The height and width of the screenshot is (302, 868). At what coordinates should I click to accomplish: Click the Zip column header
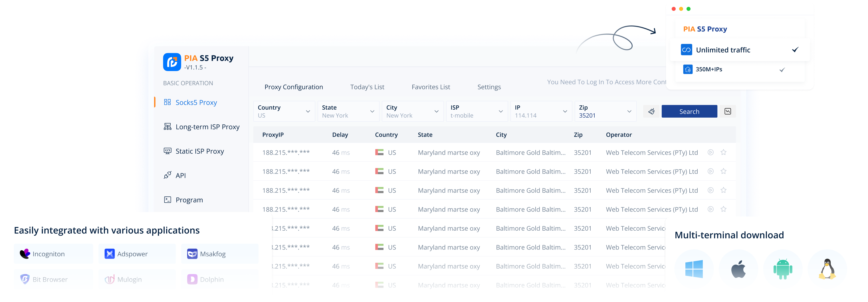[578, 134]
